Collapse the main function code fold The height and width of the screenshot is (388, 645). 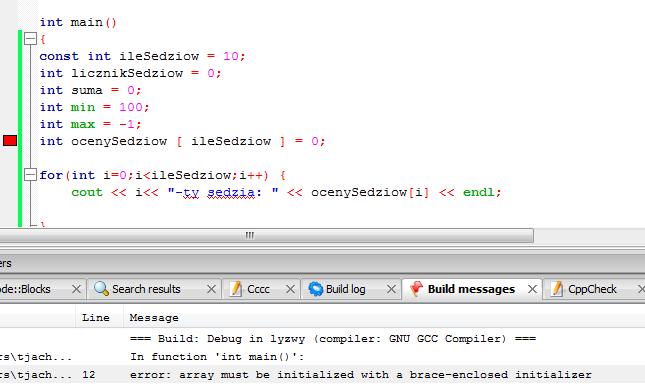click(x=30, y=39)
